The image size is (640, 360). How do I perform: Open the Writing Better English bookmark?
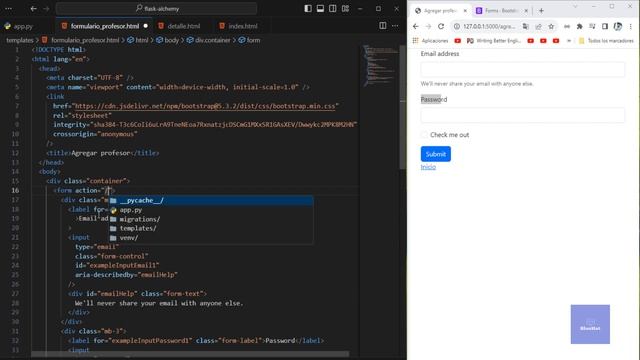click(x=494, y=40)
